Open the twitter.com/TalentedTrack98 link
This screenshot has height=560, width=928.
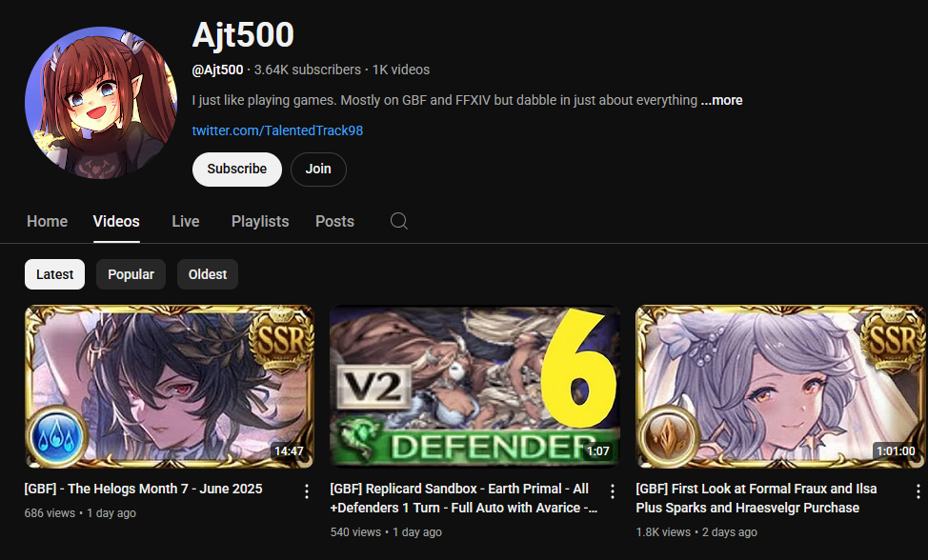click(x=277, y=130)
